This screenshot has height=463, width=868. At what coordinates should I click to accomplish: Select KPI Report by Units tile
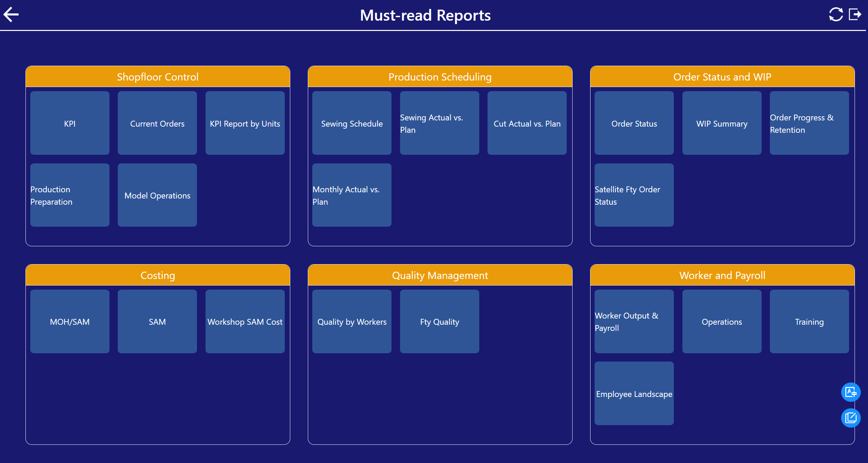245,123
